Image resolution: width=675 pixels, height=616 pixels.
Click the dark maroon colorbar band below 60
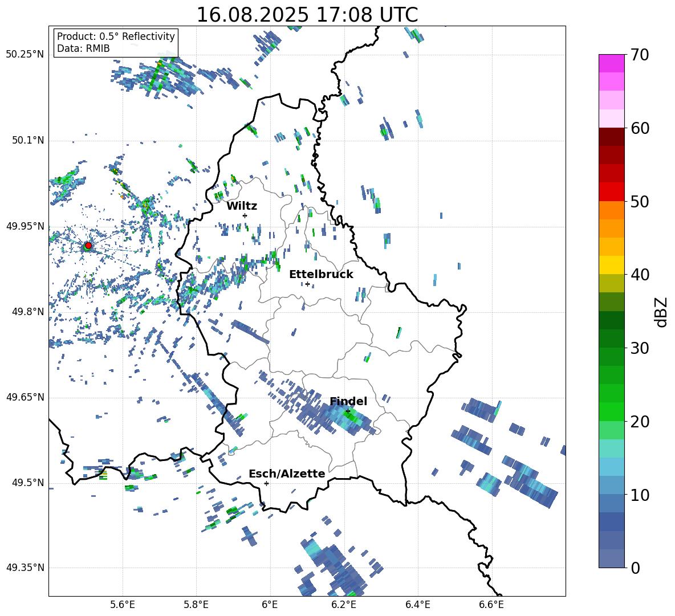pyautogui.click(x=611, y=137)
